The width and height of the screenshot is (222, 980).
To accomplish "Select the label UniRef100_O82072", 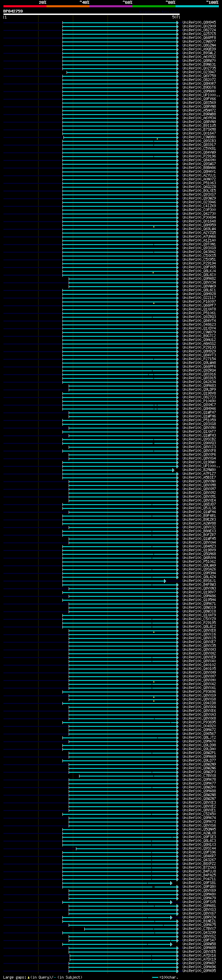I will tap(199, 80).
